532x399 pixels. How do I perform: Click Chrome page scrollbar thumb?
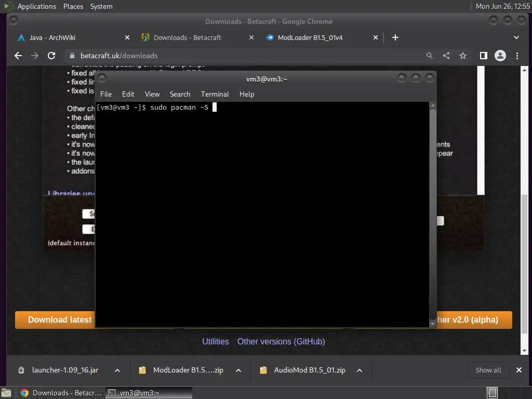(x=524, y=264)
